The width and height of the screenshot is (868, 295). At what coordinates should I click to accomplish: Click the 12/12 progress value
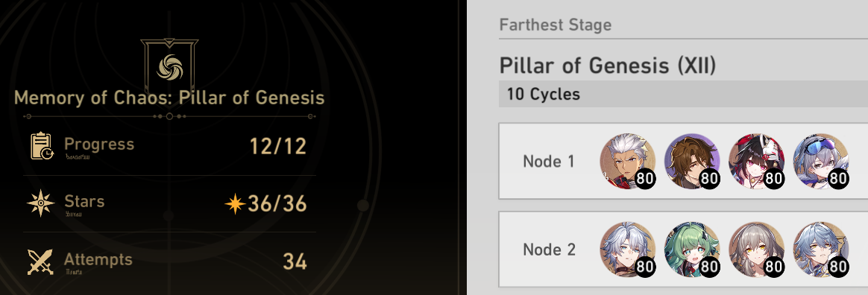click(278, 146)
